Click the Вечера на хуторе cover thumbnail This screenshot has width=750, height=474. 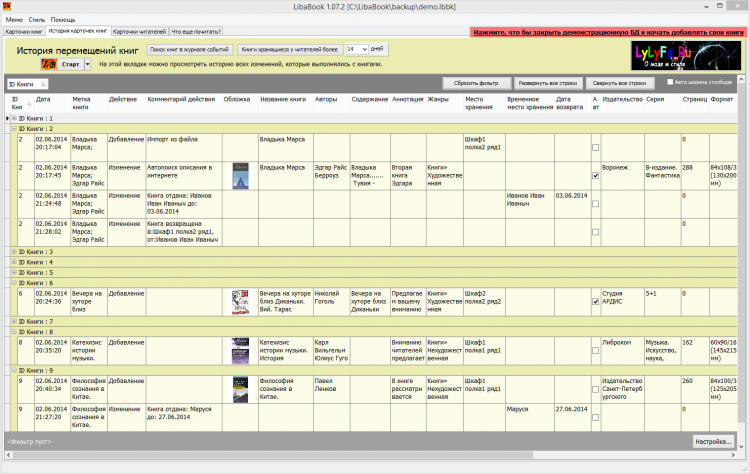coord(240,302)
